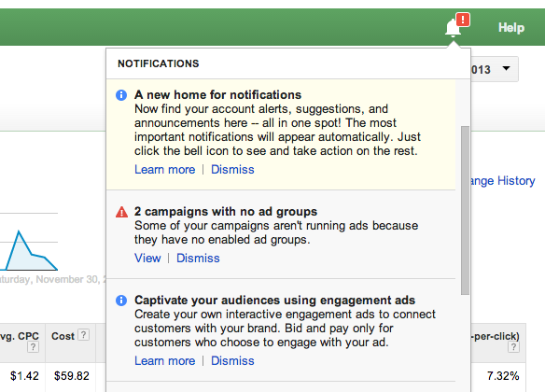Select the $1.42 average CPC cell
This screenshot has width=545, height=392.
click(x=24, y=376)
